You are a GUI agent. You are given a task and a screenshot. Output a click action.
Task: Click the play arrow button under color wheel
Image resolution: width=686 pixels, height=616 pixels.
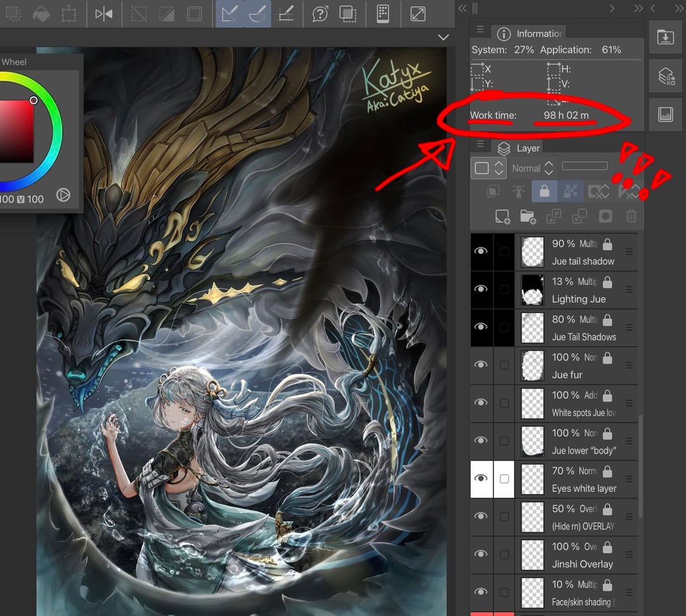63,196
